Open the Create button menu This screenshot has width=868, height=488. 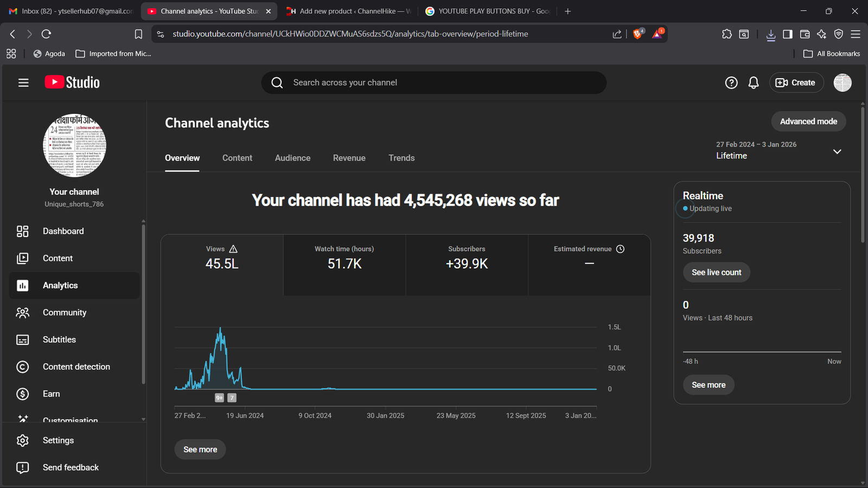coord(796,82)
